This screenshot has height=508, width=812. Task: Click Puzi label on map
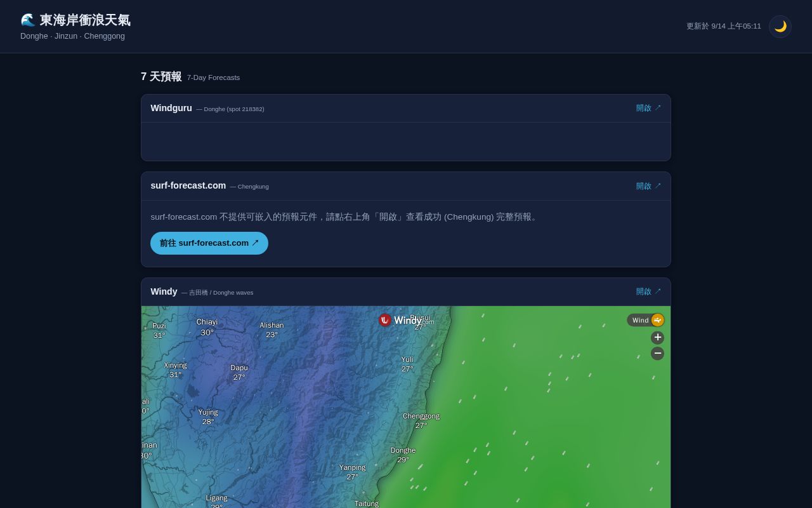pos(159,326)
